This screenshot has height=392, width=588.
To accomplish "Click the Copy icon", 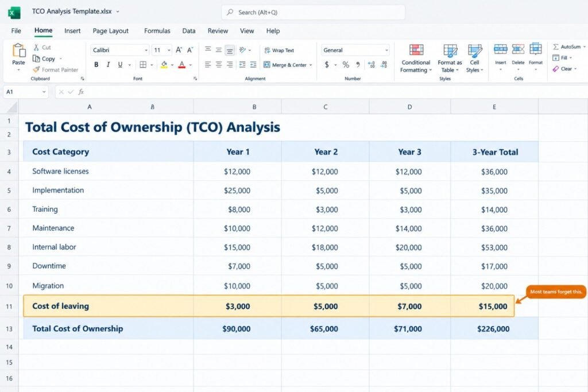I will [36, 59].
